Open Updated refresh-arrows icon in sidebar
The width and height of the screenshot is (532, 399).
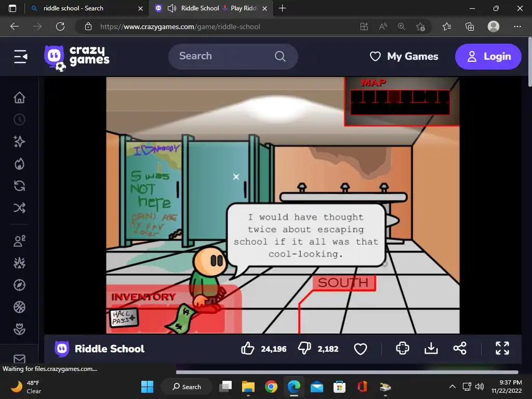tap(19, 186)
